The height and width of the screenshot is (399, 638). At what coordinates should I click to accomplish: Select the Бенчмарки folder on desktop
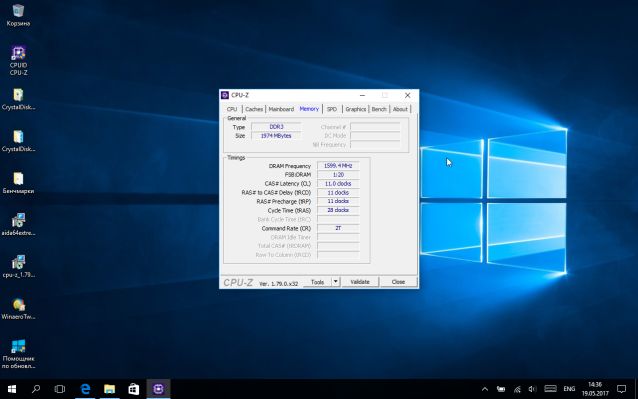pyautogui.click(x=18, y=183)
